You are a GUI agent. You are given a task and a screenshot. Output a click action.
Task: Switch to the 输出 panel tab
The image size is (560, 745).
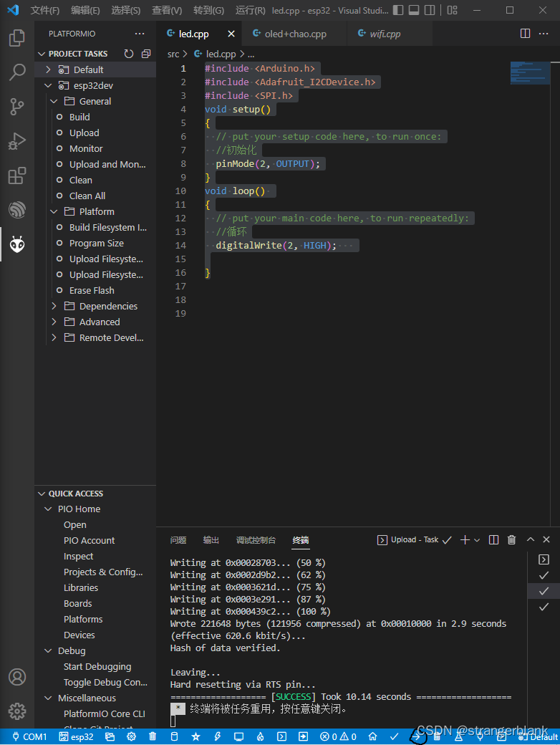pos(211,539)
